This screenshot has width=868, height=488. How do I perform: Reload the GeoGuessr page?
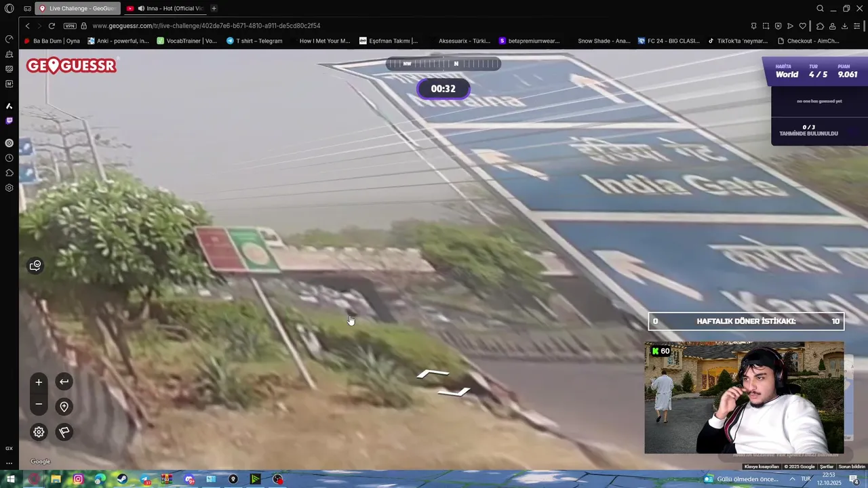tap(52, 26)
